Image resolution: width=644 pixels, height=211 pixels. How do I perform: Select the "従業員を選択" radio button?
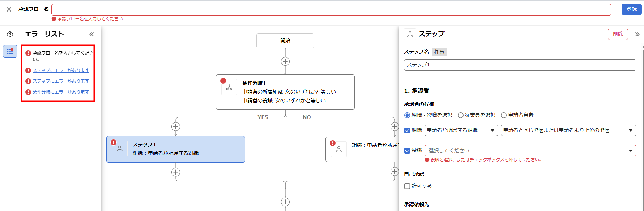pyautogui.click(x=461, y=115)
